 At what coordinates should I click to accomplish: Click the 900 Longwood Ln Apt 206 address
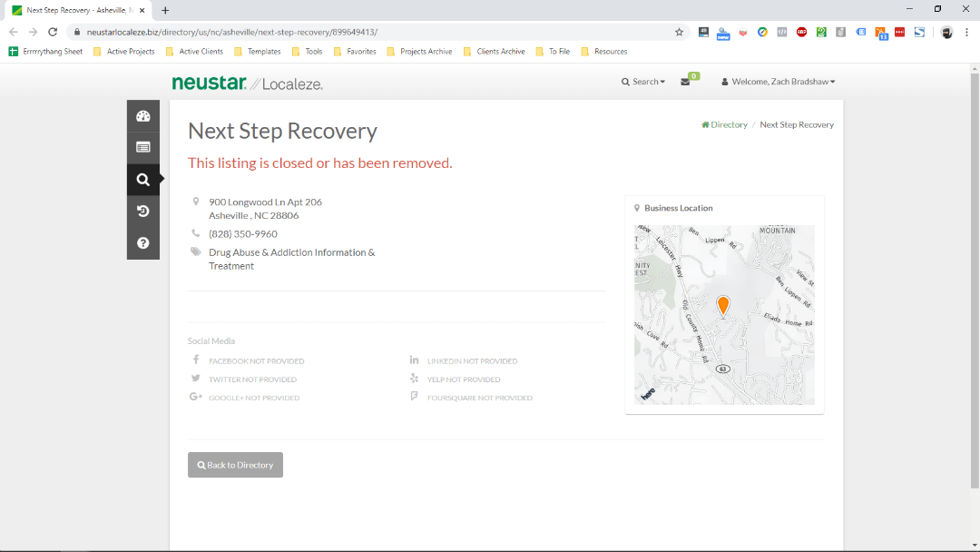[x=266, y=202]
